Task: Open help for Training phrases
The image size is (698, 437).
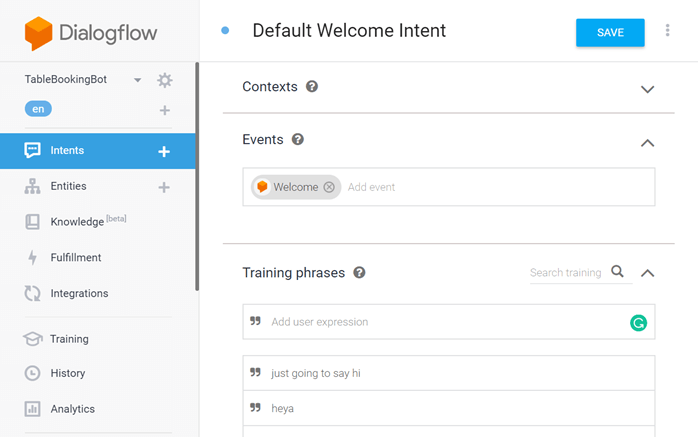Action: coord(359,272)
